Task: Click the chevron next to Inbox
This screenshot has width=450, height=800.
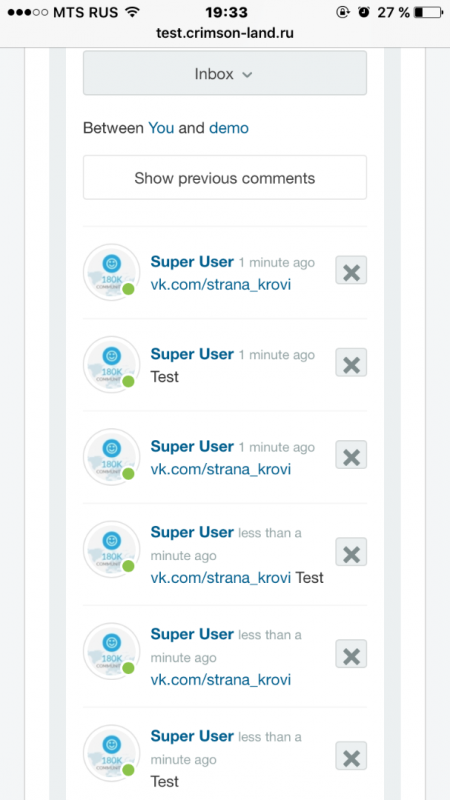Action: tap(247, 74)
